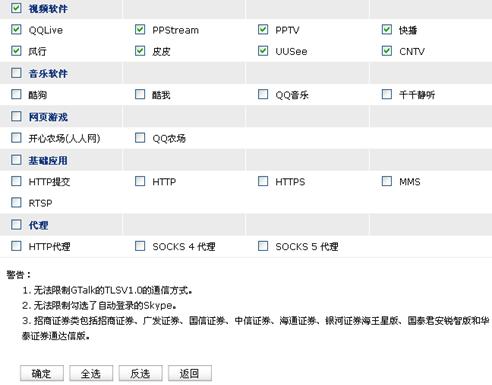Check the HTTP代理 checkbox
The image size is (492, 385).
click(x=16, y=246)
